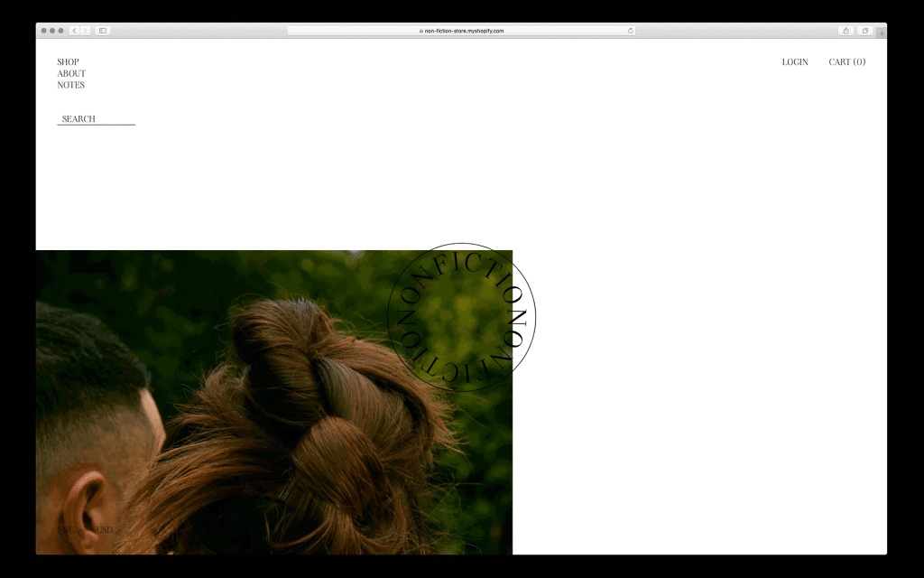Open the USD currency dropdown

(105, 530)
